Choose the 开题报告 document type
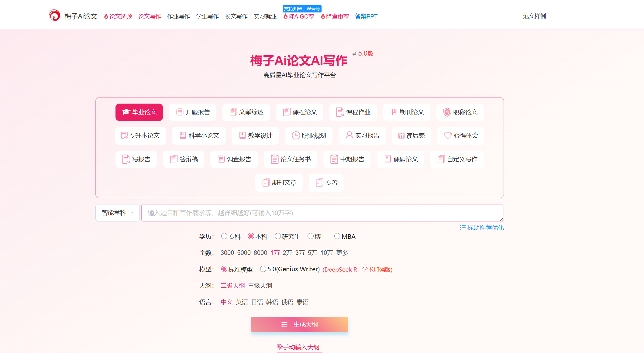Image resolution: width=644 pixels, height=353 pixels. point(192,112)
